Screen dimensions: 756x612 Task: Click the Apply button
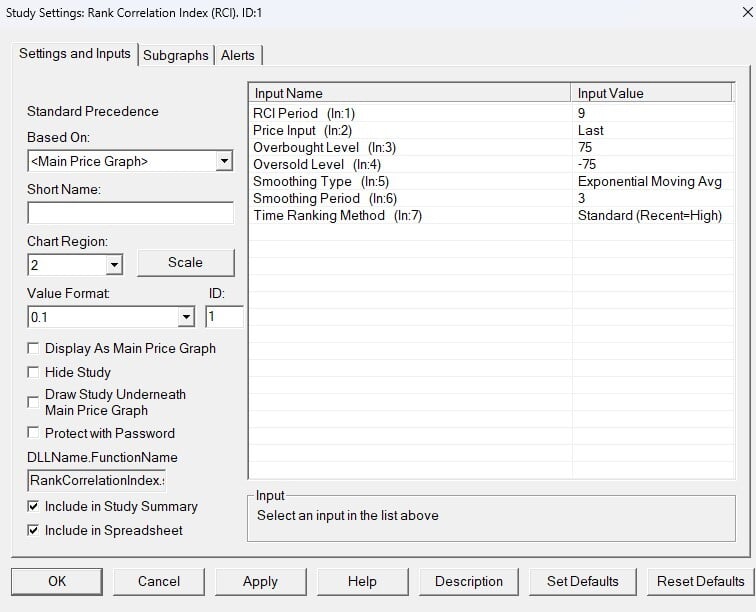[260, 581]
